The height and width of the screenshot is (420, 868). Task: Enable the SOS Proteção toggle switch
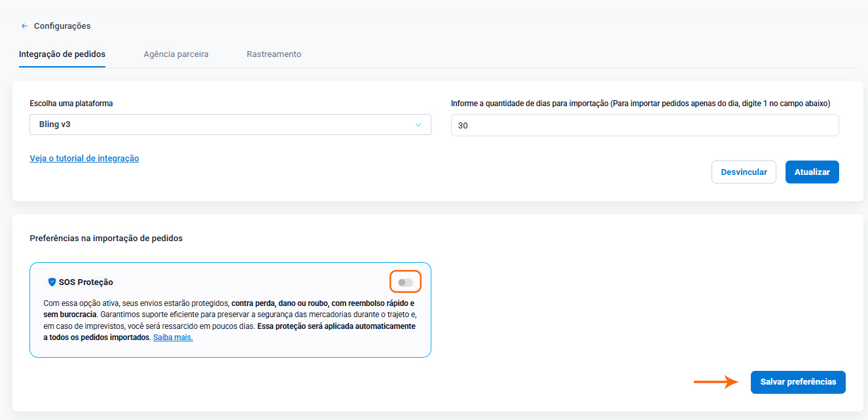(x=405, y=282)
